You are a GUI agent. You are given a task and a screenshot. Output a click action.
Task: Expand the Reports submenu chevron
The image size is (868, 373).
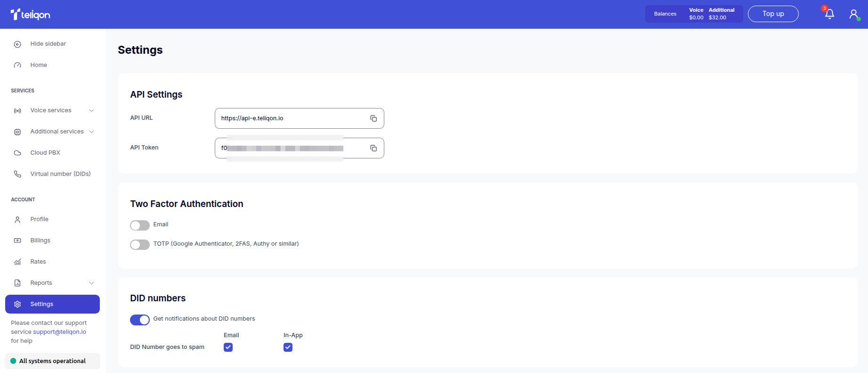coord(91,283)
